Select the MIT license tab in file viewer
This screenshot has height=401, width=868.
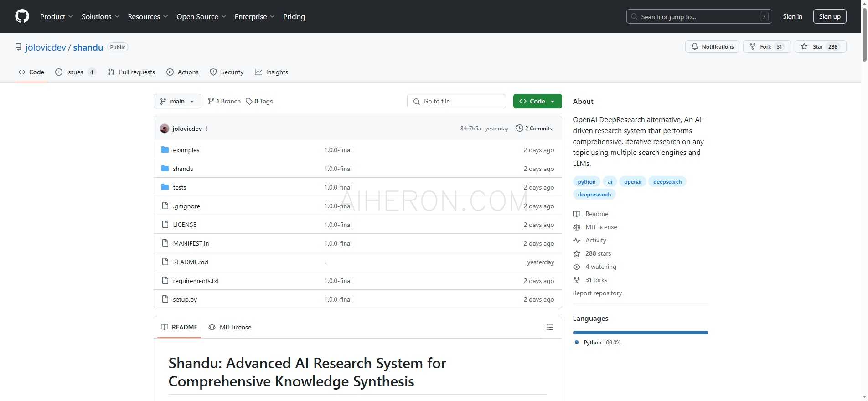[230, 327]
